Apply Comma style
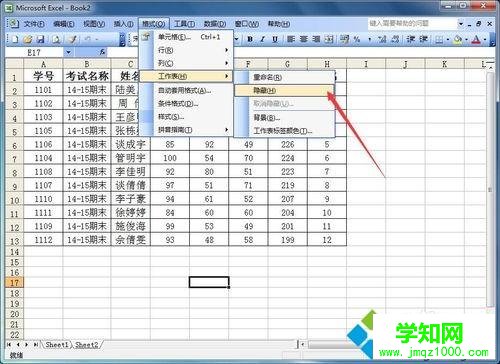The height and width of the screenshot is (364, 500). (x=369, y=40)
